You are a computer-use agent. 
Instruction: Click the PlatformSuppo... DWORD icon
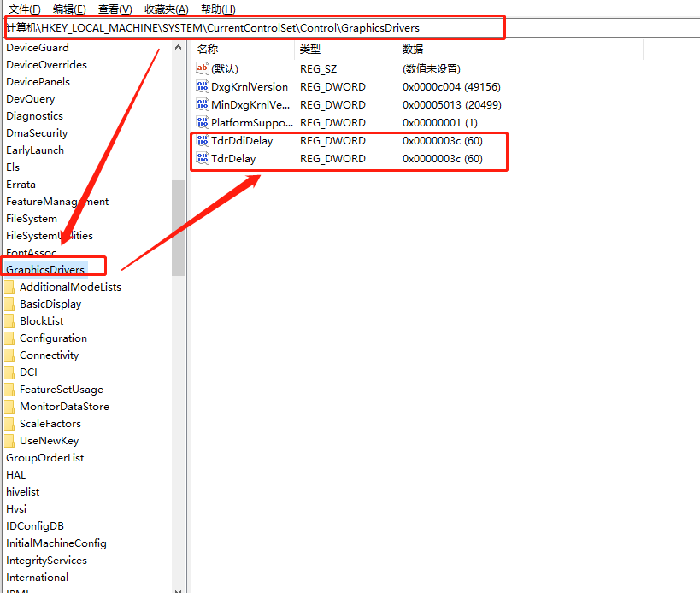click(x=203, y=122)
